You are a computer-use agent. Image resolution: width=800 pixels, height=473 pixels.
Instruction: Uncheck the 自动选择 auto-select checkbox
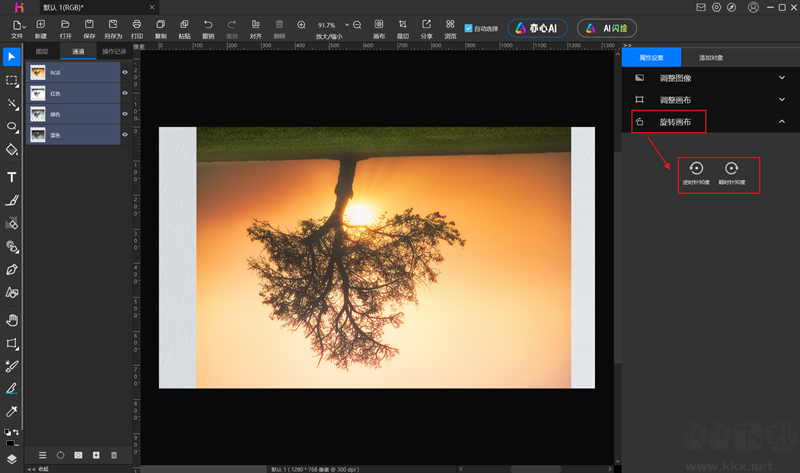pyautogui.click(x=469, y=28)
